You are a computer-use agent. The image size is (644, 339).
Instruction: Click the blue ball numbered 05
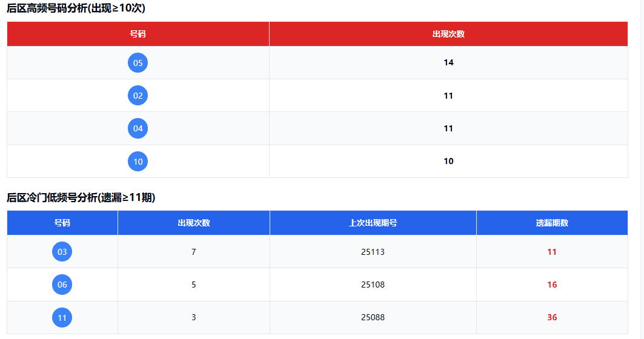coord(138,63)
